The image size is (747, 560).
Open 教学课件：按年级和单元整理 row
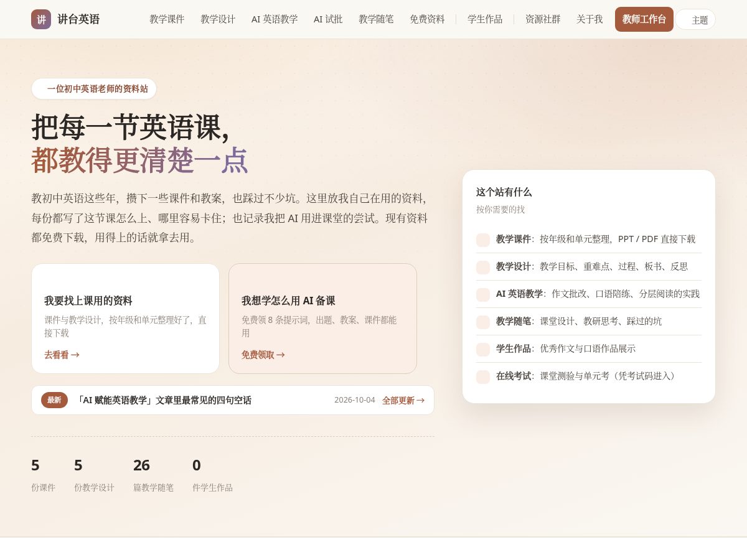tap(589, 240)
